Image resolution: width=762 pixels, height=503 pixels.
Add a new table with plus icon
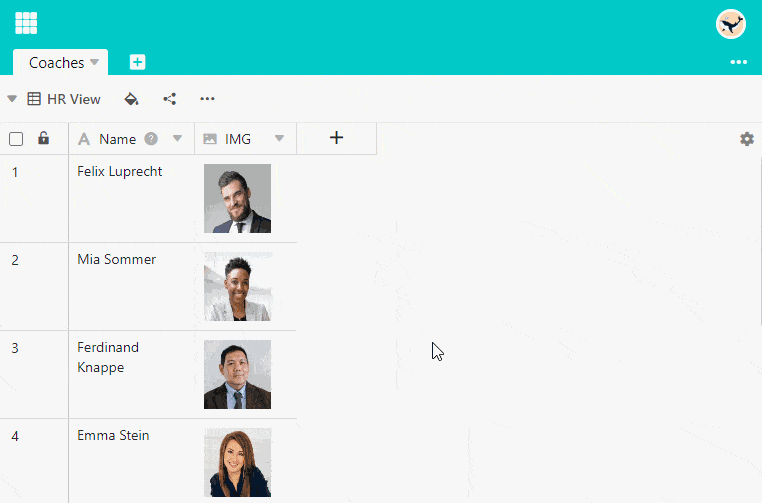(x=137, y=62)
